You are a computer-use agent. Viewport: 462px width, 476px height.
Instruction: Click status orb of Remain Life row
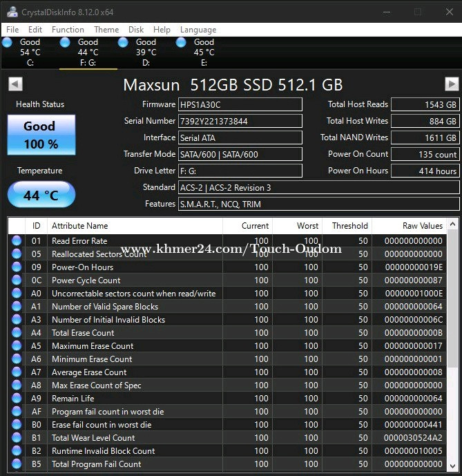pos(17,398)
